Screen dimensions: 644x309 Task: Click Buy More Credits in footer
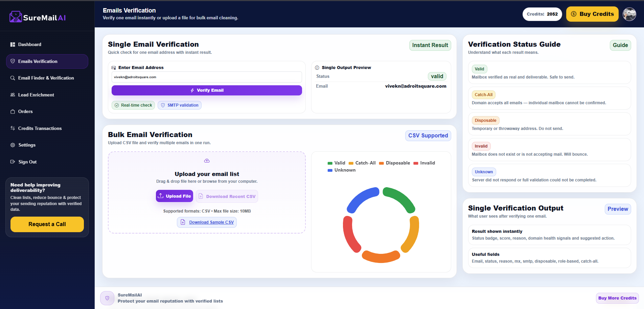click(x=617, y=298)
